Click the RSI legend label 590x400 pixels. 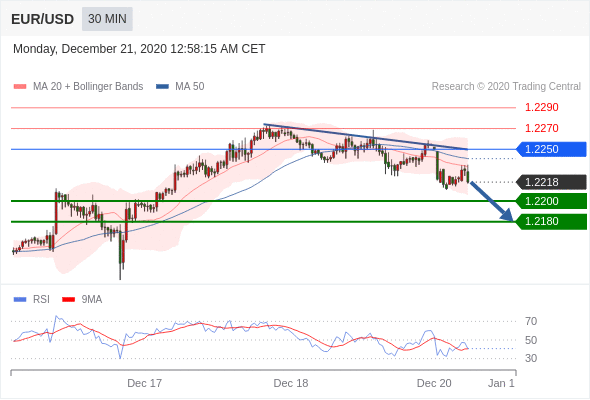[41, 300]
